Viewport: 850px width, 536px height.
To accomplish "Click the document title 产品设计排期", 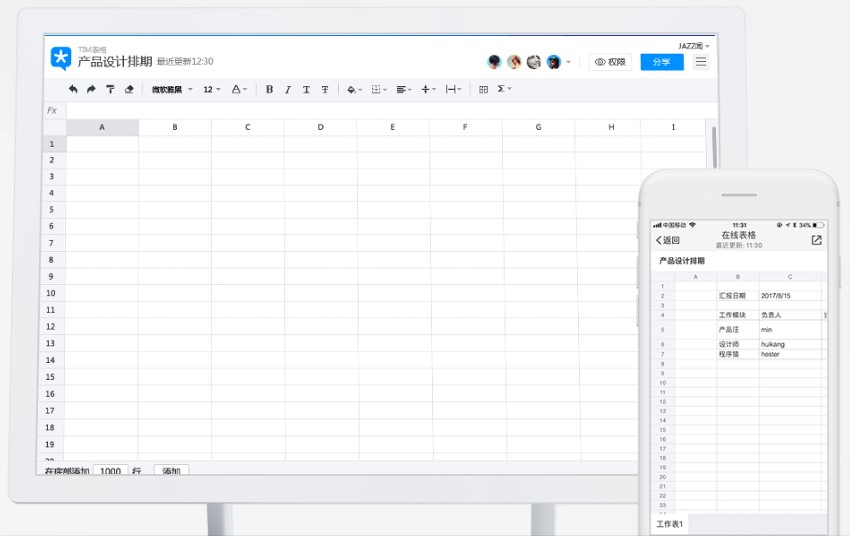I will tap(115, 62).
